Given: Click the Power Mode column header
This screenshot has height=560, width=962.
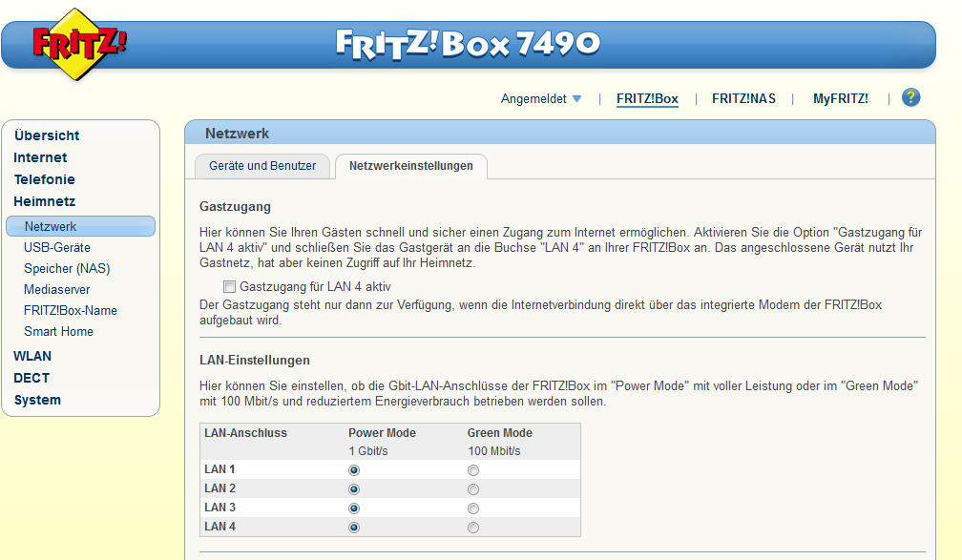Looking at the screenshot, I should click(382, 433).
